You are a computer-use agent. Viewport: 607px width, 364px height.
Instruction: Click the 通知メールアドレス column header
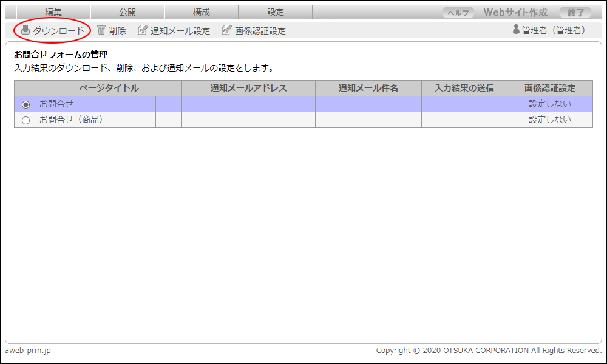248,88
